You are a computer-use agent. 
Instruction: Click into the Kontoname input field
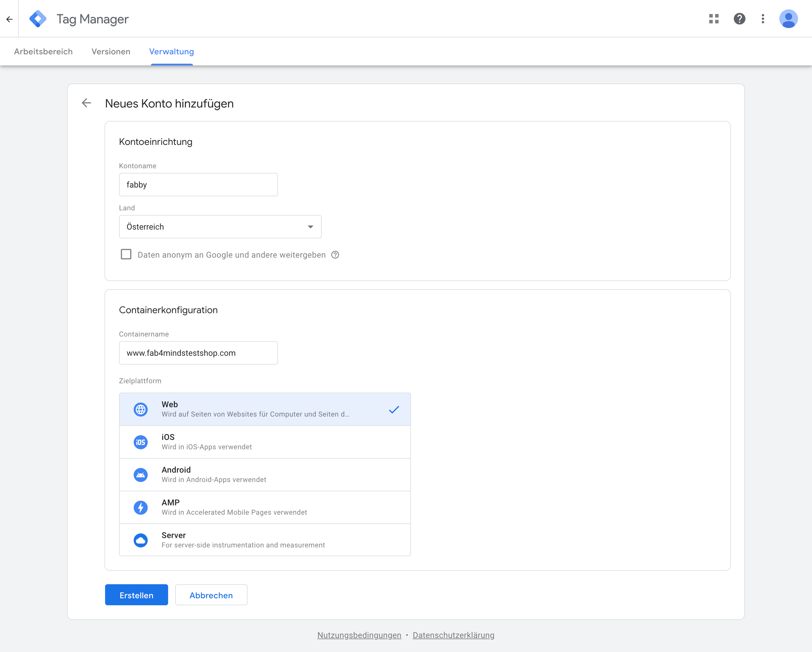(x=198, y=185)
